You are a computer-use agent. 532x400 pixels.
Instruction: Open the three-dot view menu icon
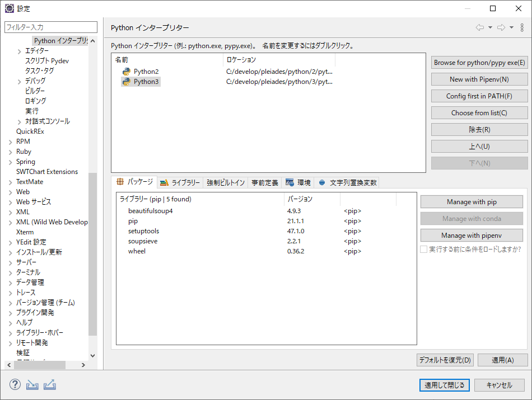pos(522,27)
